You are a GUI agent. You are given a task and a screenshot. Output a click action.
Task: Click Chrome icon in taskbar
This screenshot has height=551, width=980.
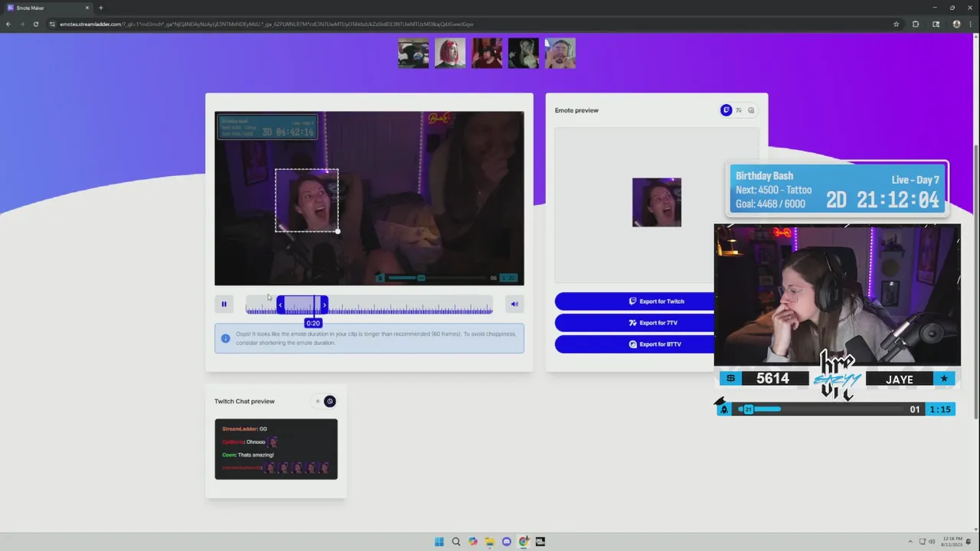pyautogui.click(x=523, y=542)
